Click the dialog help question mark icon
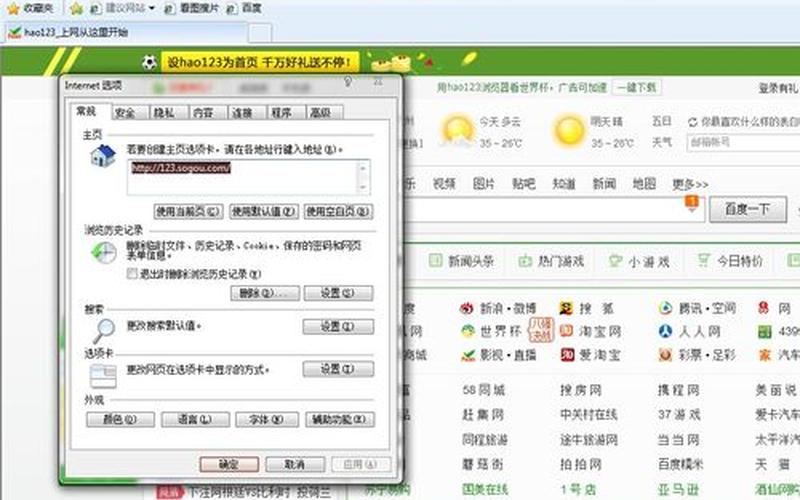The height and width of the screenshot is (500, 800). (348, 82)
